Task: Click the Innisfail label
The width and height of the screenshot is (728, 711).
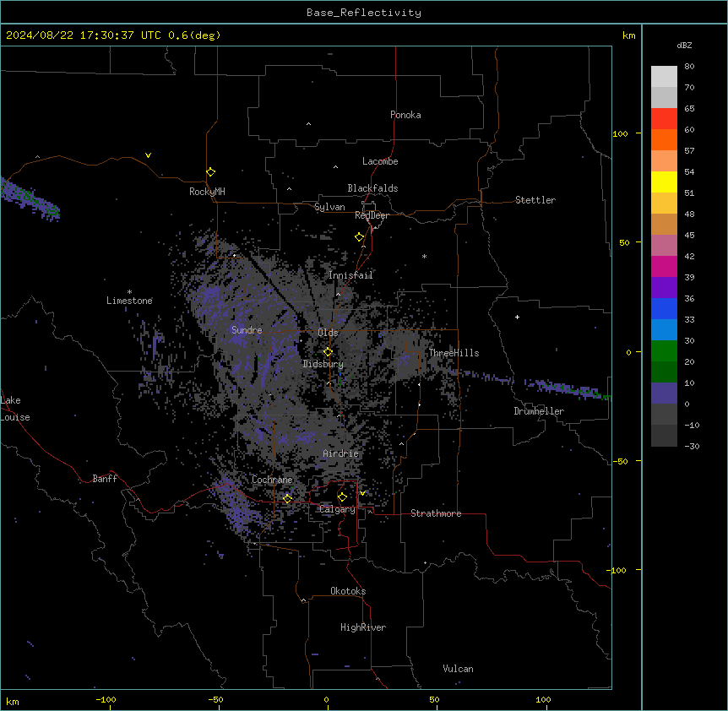Action: tap(350, 275)
